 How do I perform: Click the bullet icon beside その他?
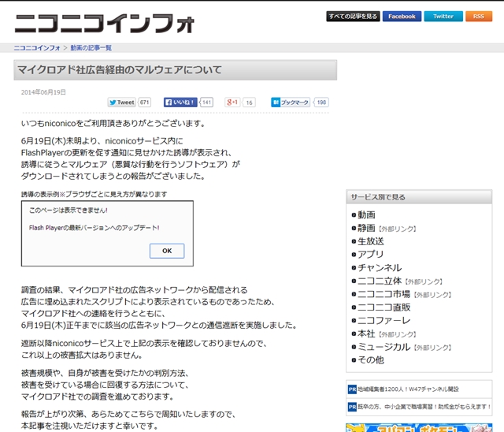pos(354,360)
